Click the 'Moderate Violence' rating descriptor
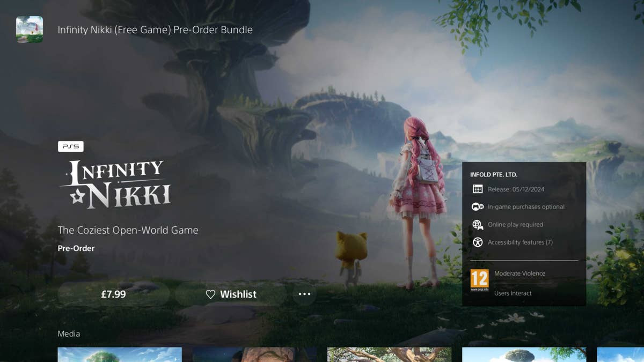 coord(519,274)
